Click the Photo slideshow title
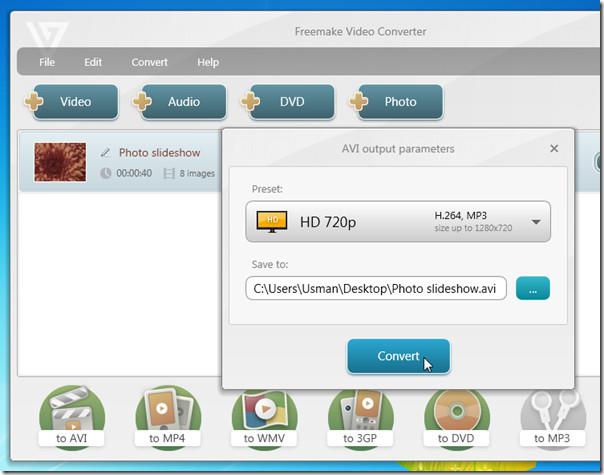 click(x=159, y=153)
